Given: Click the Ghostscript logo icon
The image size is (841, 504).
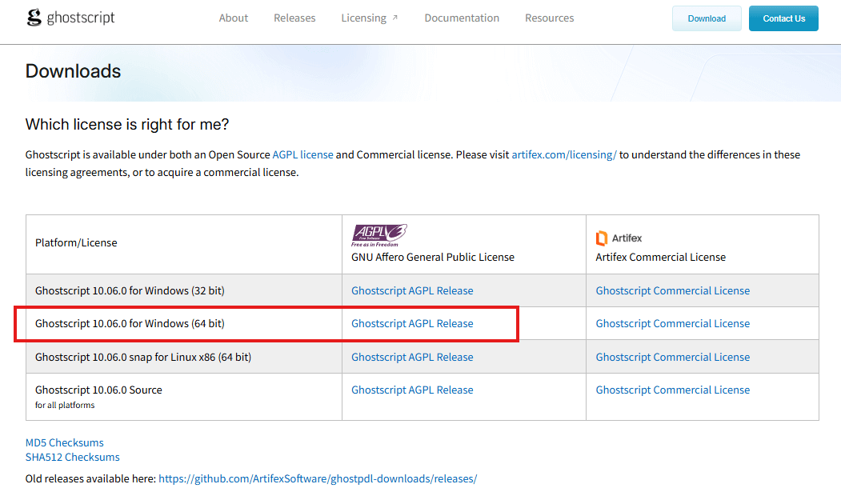Looking at the screenshot, I should tap(34, 18).
